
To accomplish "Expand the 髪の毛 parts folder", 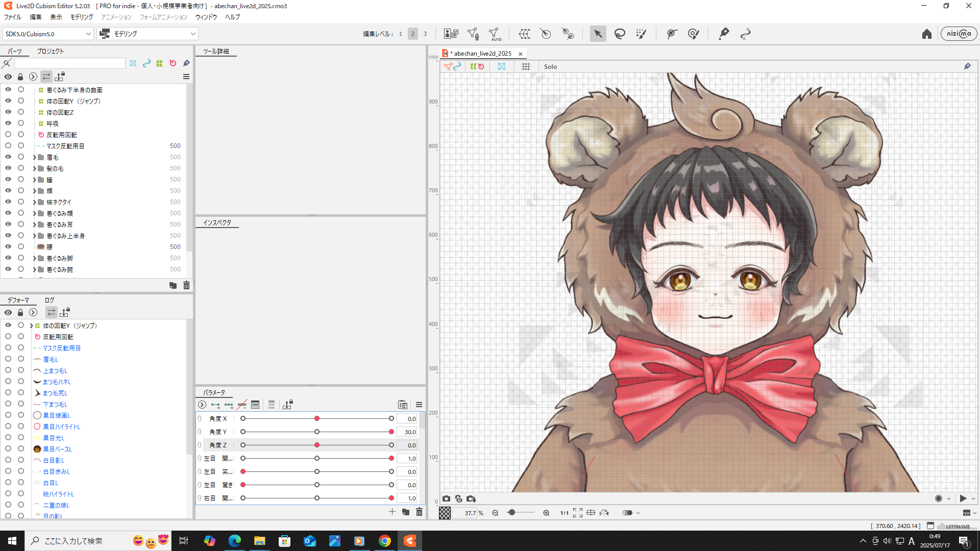I will [x=34, y=169].
